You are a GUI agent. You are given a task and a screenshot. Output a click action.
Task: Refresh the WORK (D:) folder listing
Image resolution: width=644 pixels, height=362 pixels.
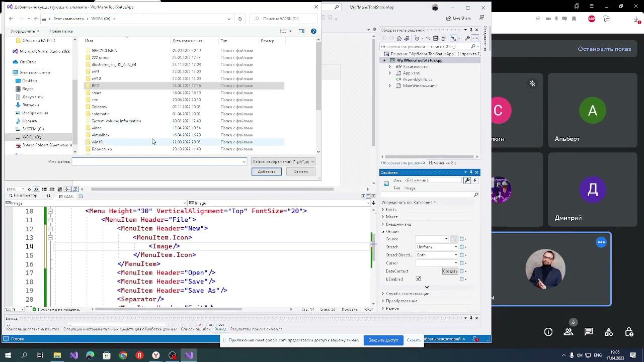click(240, 19)
